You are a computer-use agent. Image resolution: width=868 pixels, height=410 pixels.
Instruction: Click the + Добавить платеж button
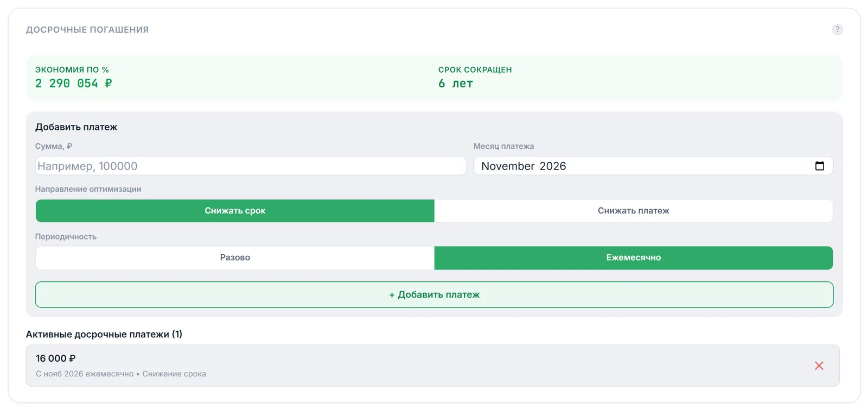[434, 294]
